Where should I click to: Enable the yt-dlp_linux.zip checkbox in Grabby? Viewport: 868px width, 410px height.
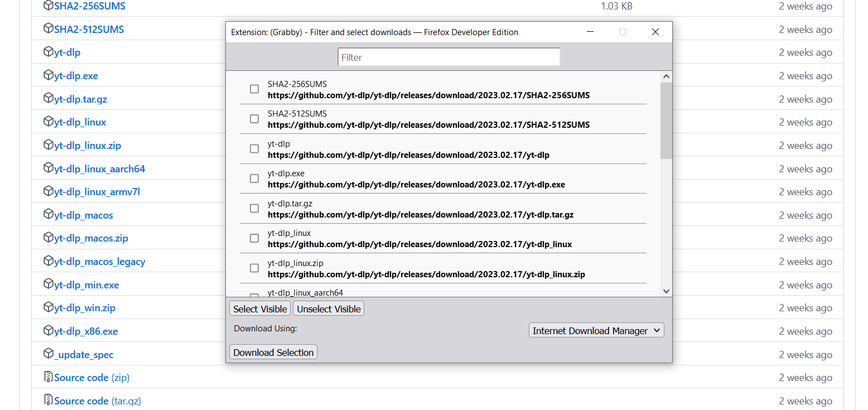tap(254, 268)
